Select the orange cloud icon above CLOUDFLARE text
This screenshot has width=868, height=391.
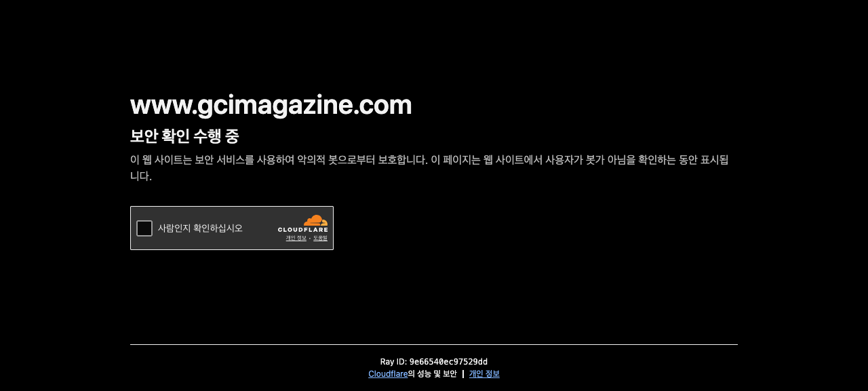[x=315, y=220]
